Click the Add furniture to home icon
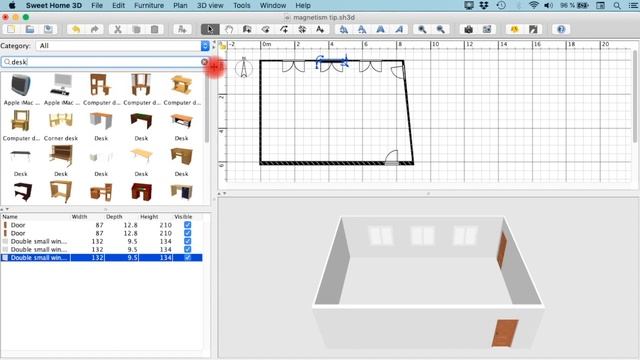Screen dimensions: 640x360 pos(182,29)
